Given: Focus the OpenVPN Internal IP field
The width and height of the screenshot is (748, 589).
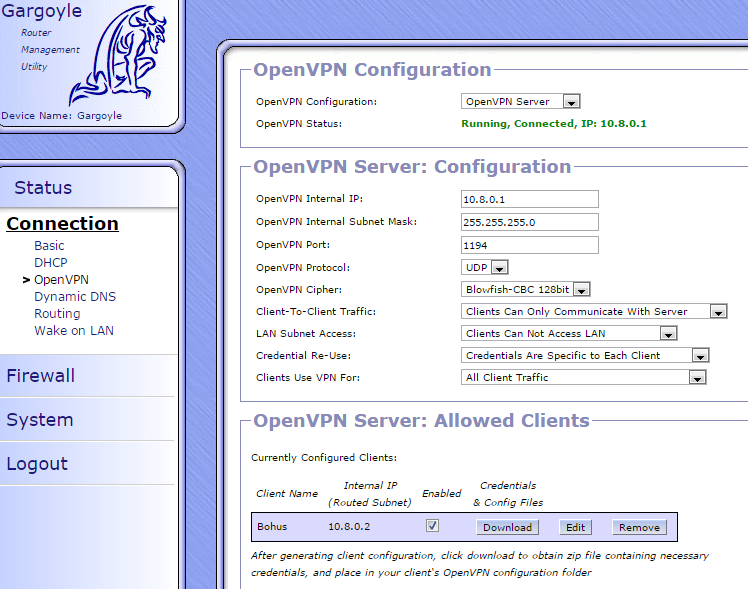Looking at the screenshot, I should 530,199.
